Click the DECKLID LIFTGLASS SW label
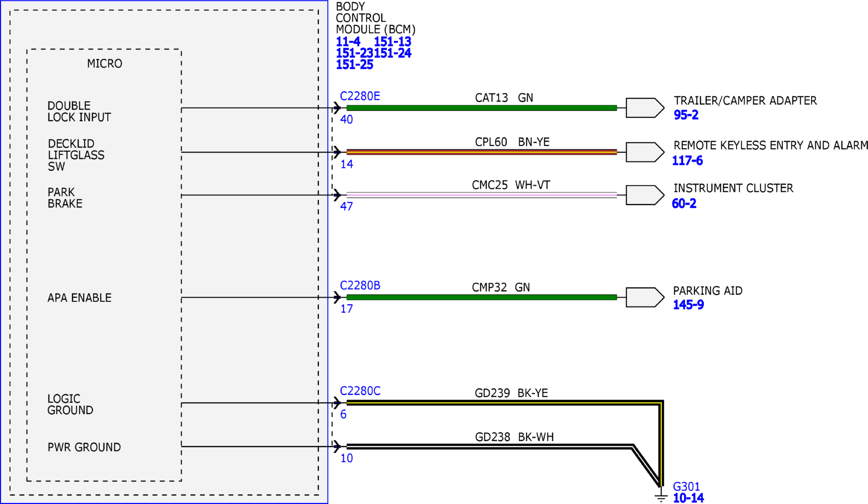 pyautogui.click(x=76, y=155)
